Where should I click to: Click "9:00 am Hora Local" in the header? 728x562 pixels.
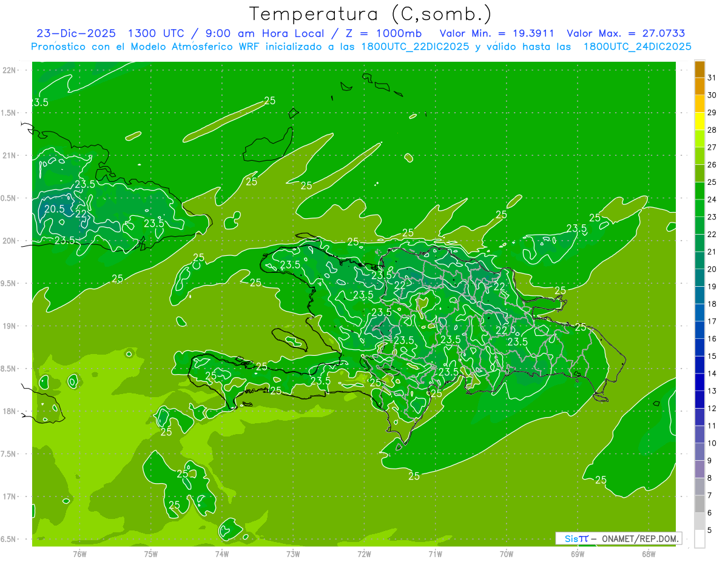pyautogui.click(x=264, y=33)
